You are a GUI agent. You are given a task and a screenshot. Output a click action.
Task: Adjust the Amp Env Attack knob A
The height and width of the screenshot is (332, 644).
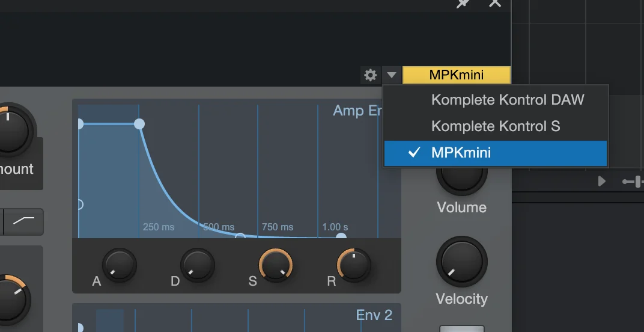(120, 265)
